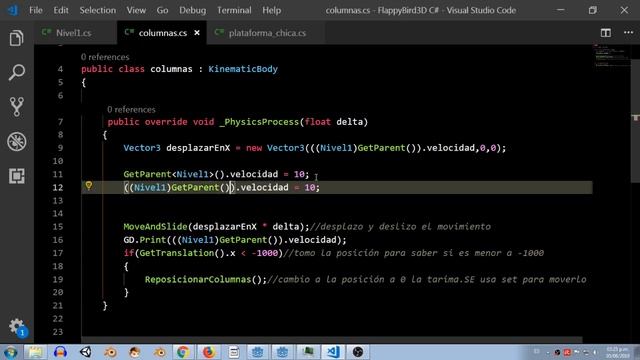Split the editor to the right
This screenshot has height=360, width=640.
606,33
